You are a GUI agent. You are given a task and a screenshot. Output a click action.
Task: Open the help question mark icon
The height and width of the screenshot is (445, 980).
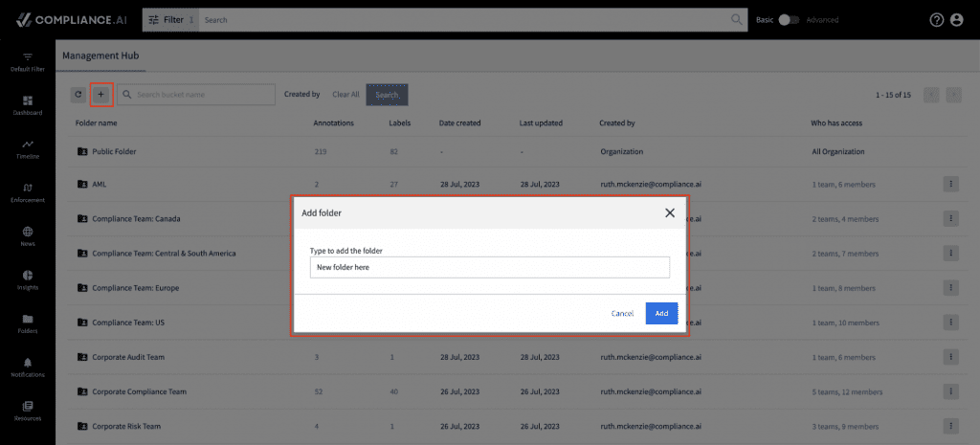coord(936,20)
